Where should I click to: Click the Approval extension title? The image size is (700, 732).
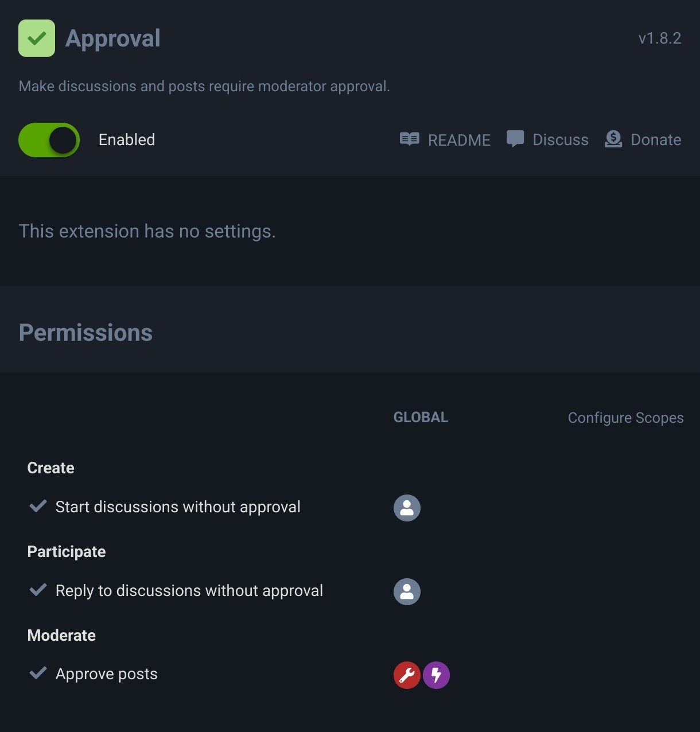point(113,38)
